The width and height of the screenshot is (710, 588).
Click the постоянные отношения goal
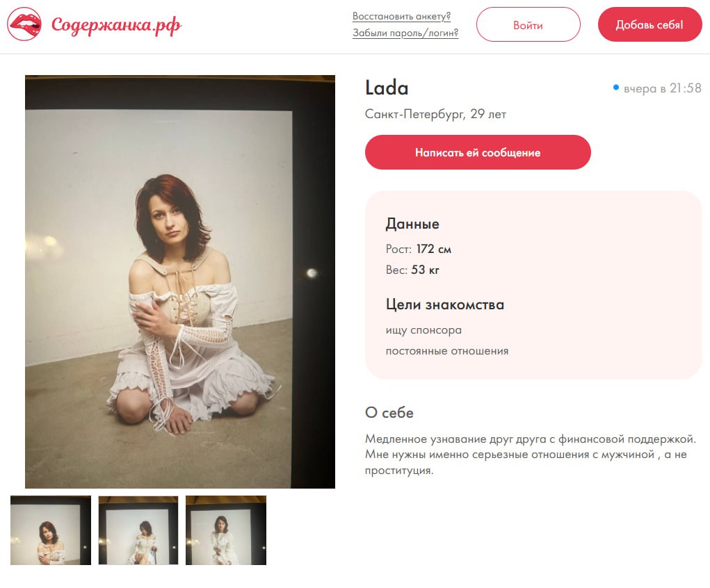447,351
